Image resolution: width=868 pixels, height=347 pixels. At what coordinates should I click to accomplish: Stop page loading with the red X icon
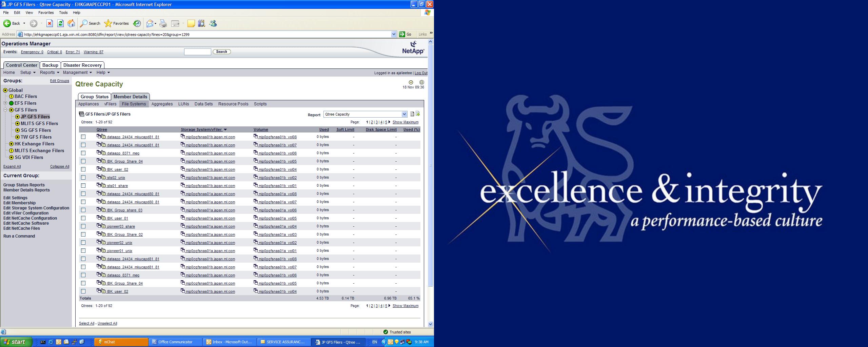(50, 23)
